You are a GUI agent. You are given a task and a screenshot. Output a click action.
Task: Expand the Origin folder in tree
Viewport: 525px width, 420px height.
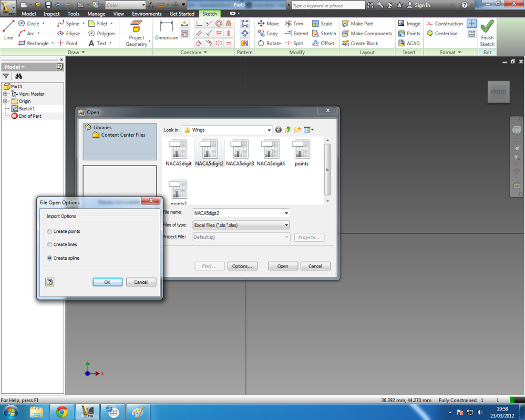click(x=5, y=101)
